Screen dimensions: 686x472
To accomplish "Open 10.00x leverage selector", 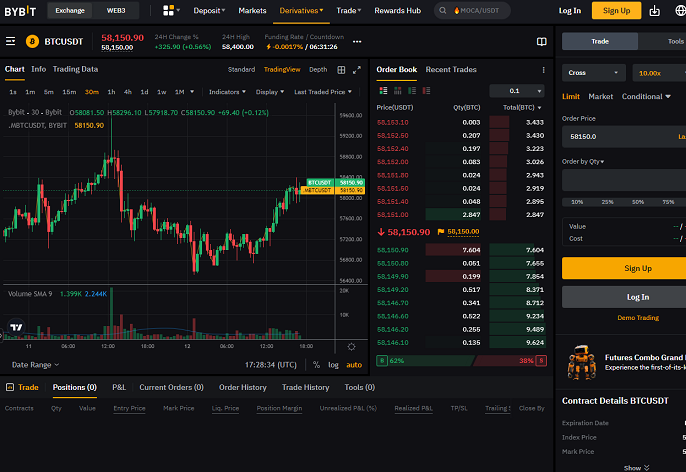I will pos(659,73).
